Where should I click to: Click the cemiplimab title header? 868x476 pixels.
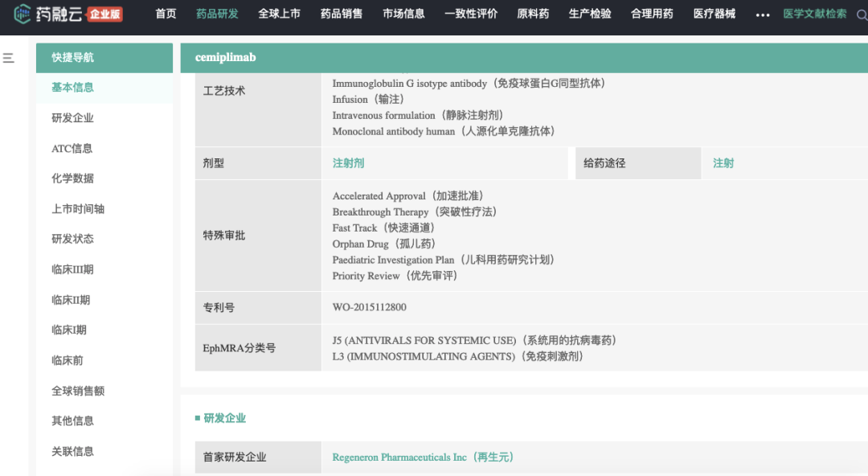pyautogui.click(x=225, y=57)
